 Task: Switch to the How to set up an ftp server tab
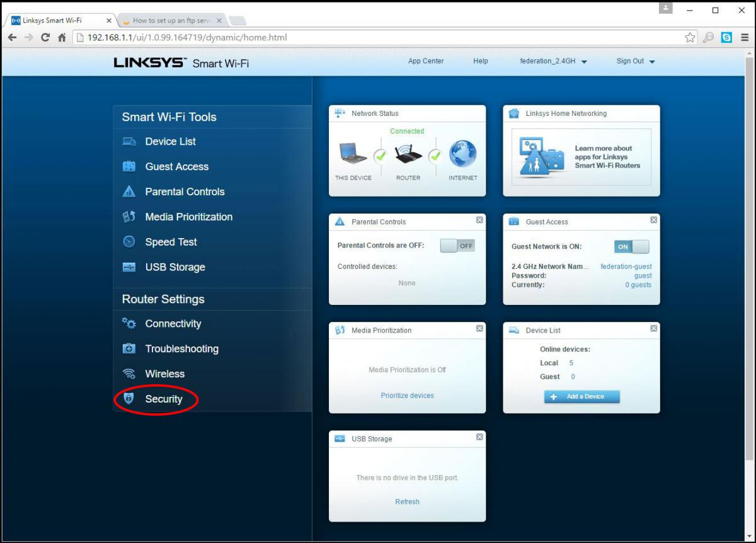pos(171,20)
